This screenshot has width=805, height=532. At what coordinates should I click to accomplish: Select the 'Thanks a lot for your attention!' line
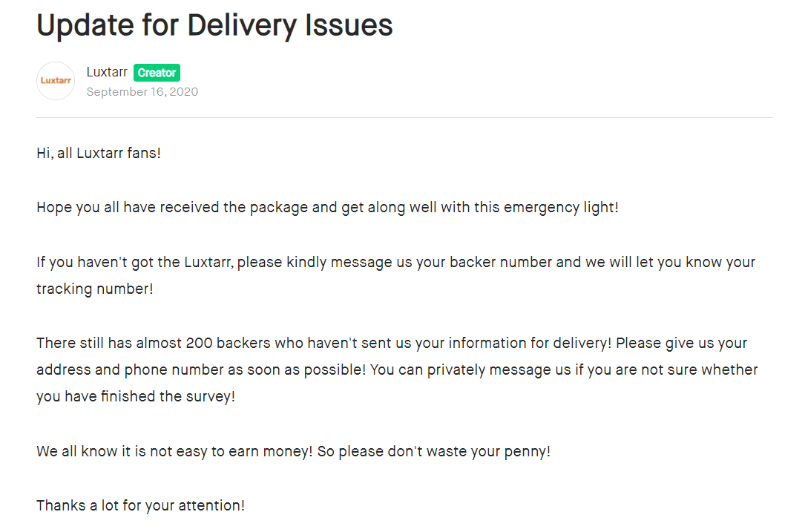click(141, 506)
